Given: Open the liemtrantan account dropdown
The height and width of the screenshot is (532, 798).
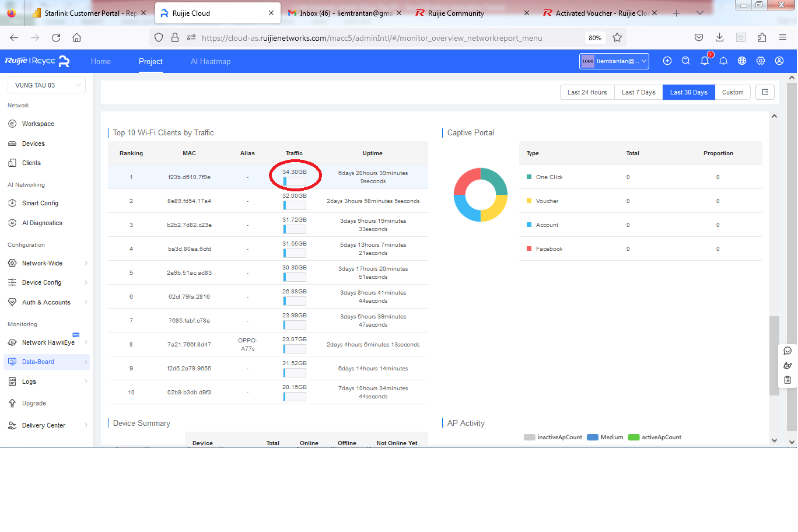Looking at the screenshot, I should coord(614,61).
